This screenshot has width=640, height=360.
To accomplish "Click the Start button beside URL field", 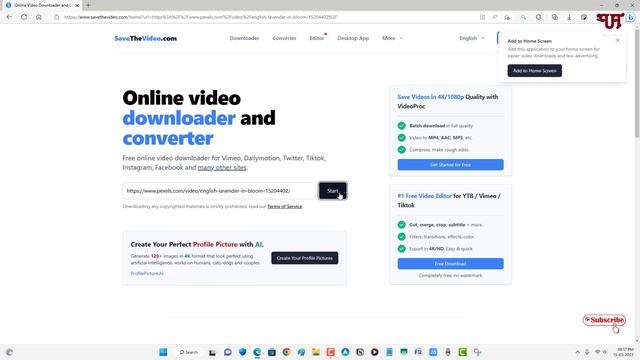I will (x=332, y=191).
